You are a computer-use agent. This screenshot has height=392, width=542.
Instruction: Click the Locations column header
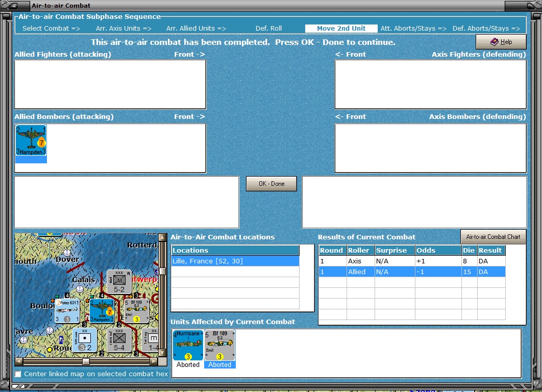(235, 250)
